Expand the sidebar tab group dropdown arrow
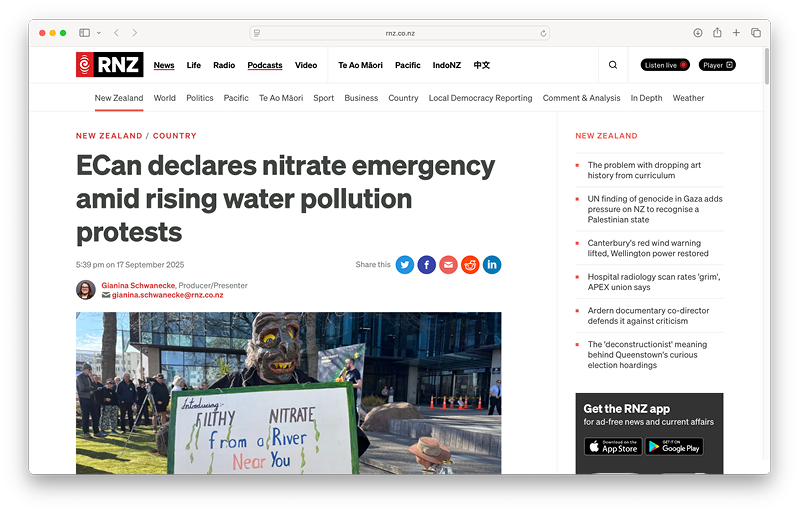800x512 pixels. click(x=99, y=33)
